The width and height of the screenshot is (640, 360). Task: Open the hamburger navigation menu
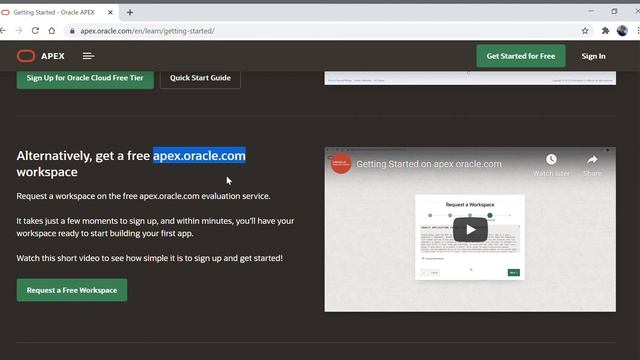[88, 56]
